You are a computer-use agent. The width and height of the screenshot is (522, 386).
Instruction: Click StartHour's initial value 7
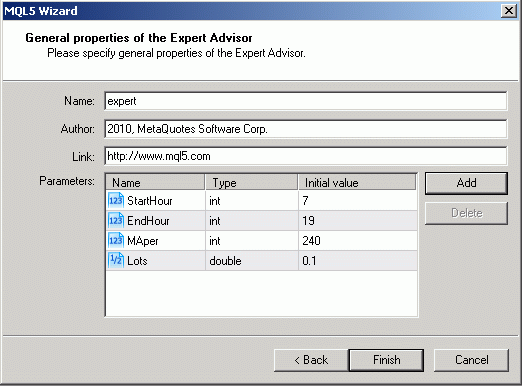358,201
